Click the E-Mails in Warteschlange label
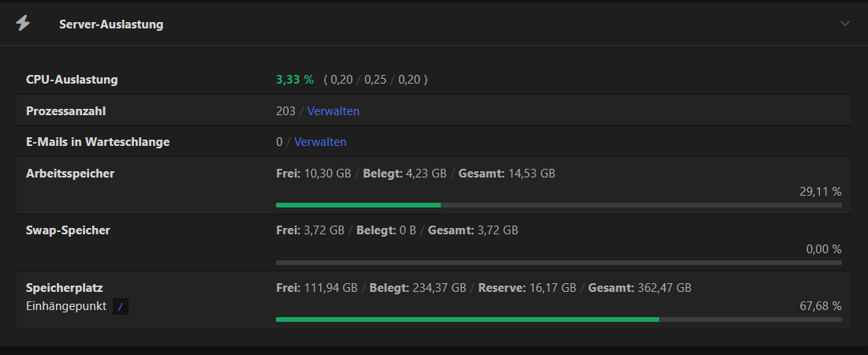868x355 pixels. pyautogui.click(x=98, y=142)
